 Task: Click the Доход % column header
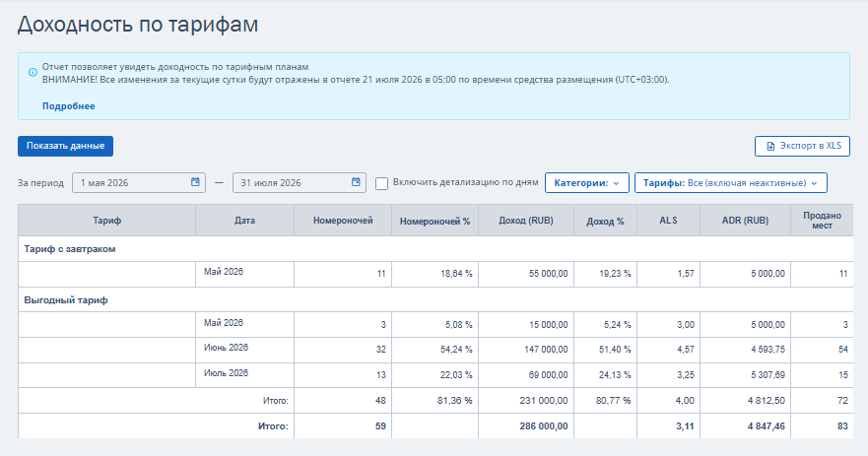pyautogui.click(x=605, y=221)
